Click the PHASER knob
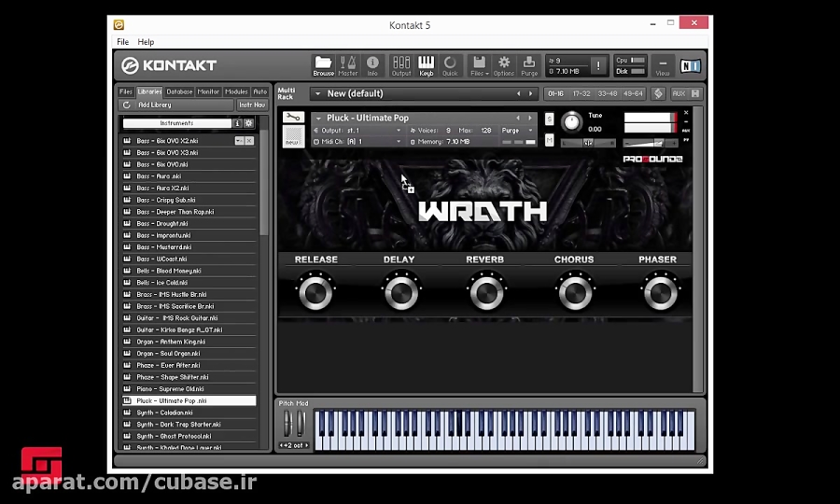The height and width of the screenshot is (504, 840). [660, 292]
